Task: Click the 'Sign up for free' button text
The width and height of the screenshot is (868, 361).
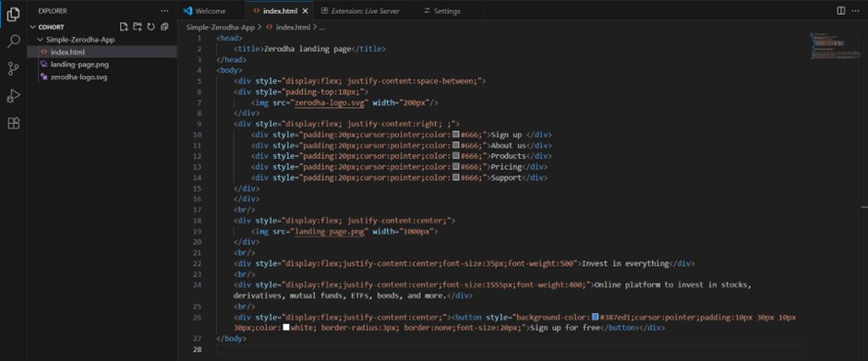Action: (565, 328)
